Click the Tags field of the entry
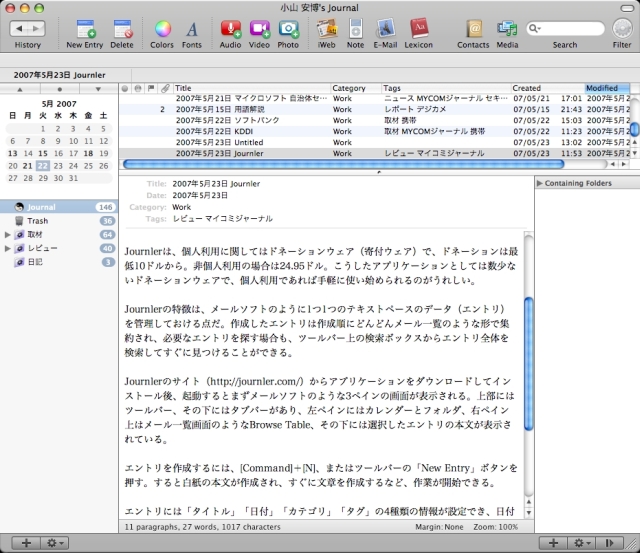The image size is (640, 553). click(x=222, y=219)
